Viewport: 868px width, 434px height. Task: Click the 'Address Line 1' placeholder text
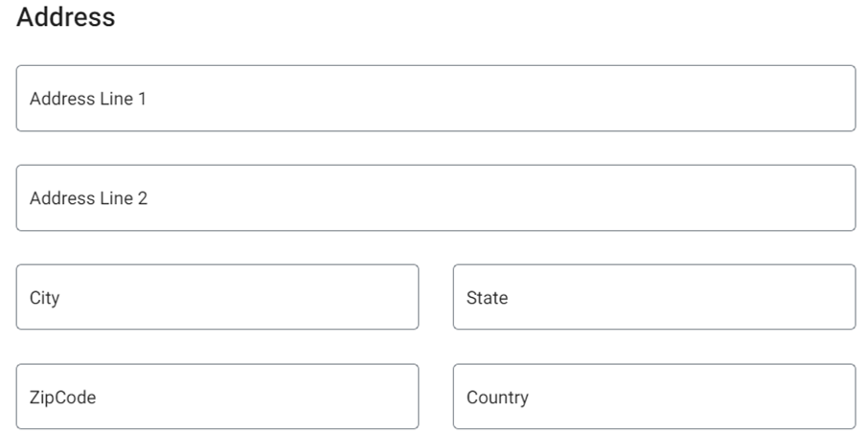click(88, 99)
